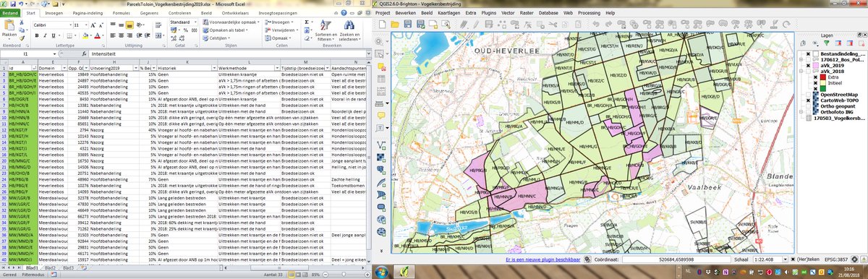The image size is (868, 279).
Task: Expand the 170612_Bos_Pol layer tree node
Action: (801, 60)
